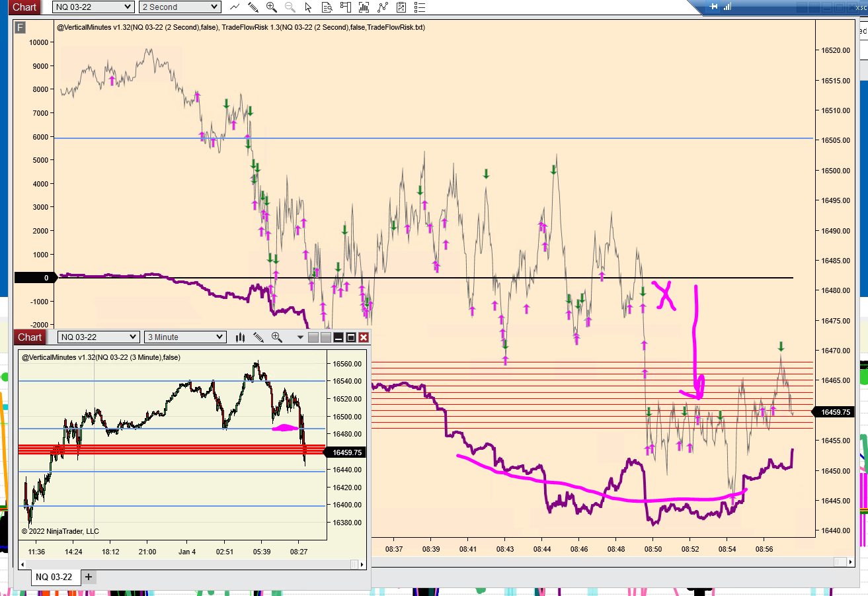Viewport: 868px width, 596px height.
Task: Click the zoom in magnifier in small chart
Action: click(x=277, y=337)
